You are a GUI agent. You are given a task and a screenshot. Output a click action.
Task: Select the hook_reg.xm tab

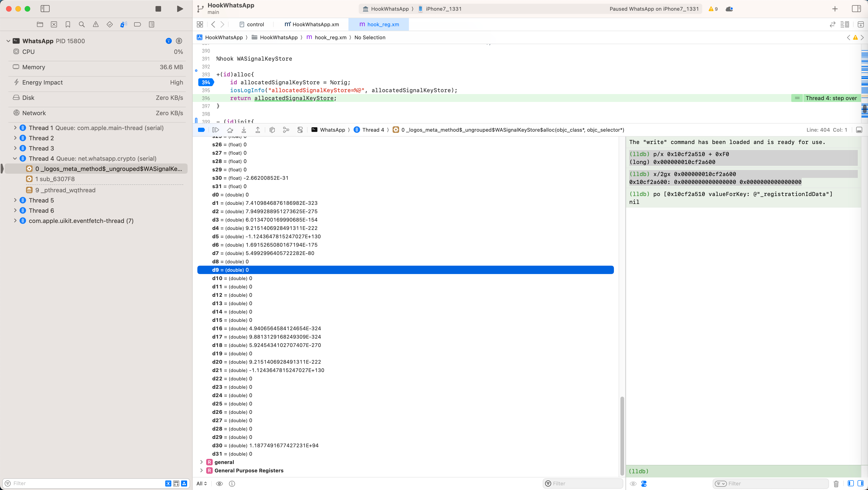pyautogui.click(x=379, y=24)
